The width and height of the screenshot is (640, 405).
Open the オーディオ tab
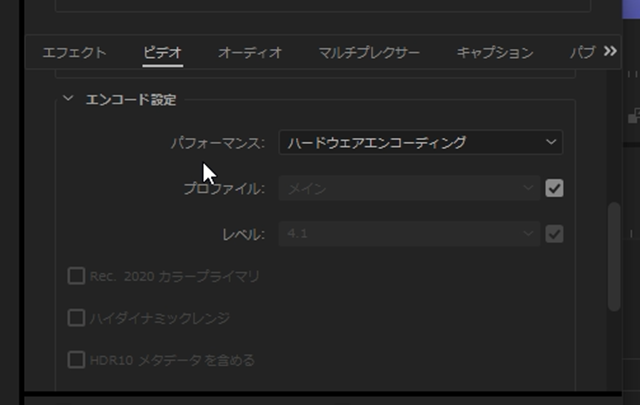point(250,53)
